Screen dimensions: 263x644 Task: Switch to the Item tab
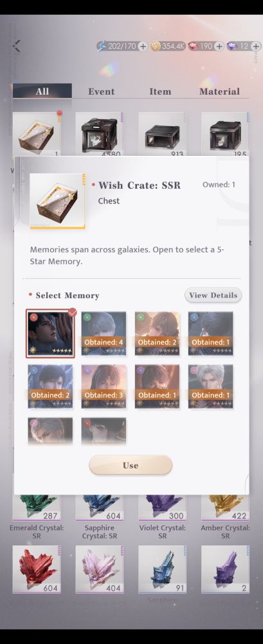[160, 91]
